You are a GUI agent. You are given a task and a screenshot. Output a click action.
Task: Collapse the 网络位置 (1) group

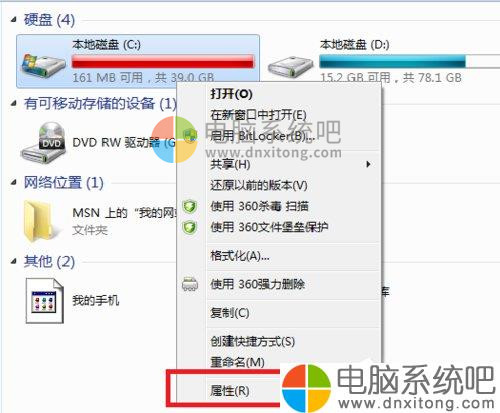click(x=13, y=183)
